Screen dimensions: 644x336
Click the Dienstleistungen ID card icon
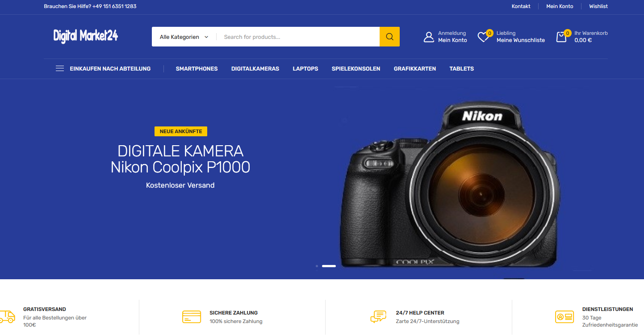pos(565,317)
